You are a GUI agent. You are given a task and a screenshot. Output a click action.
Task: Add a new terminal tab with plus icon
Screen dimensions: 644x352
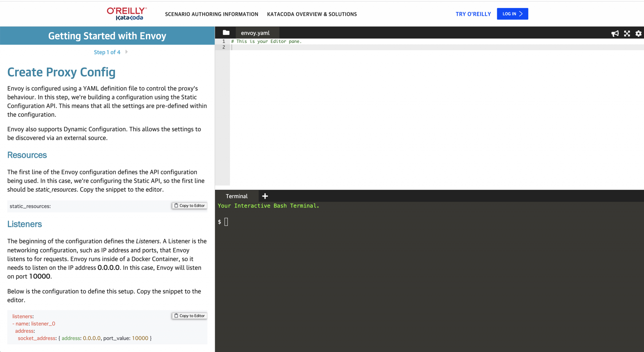point(265,196)
